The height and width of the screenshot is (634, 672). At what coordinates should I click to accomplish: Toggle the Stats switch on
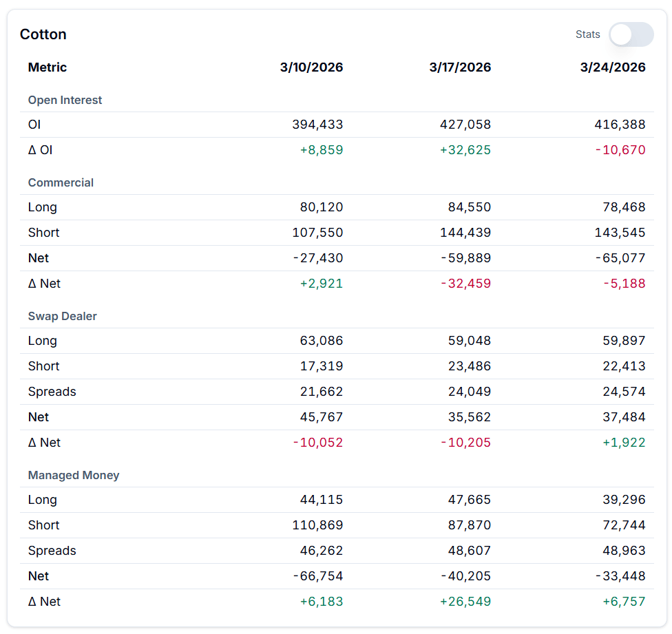[x=631, y=34]
